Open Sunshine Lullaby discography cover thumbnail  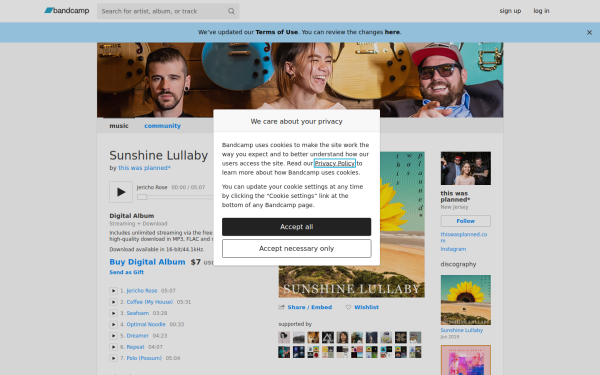tap(466, 300)
